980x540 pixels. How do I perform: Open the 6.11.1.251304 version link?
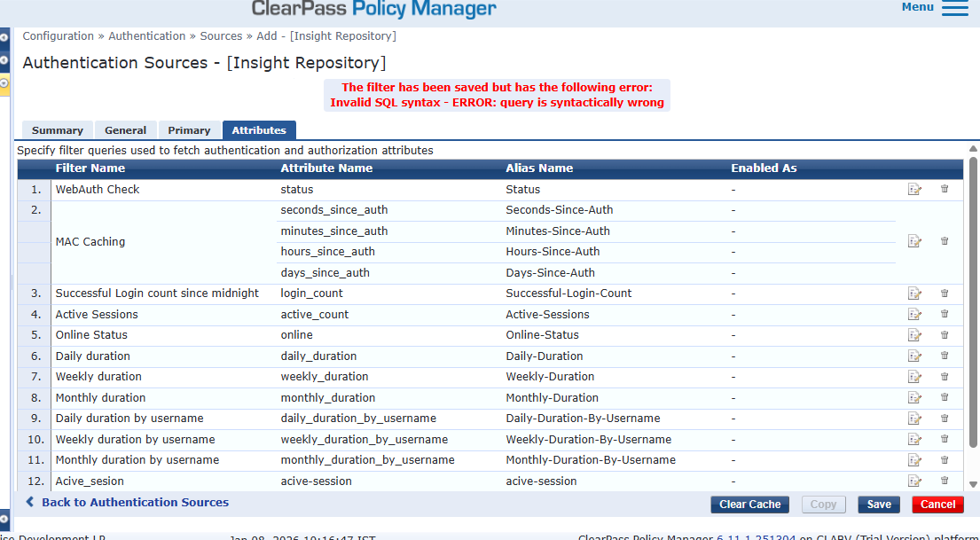(756, 536)
